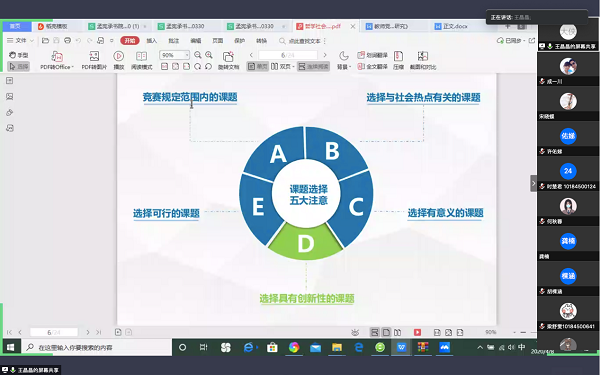Select the 手型 hand tool

(18, 55)
